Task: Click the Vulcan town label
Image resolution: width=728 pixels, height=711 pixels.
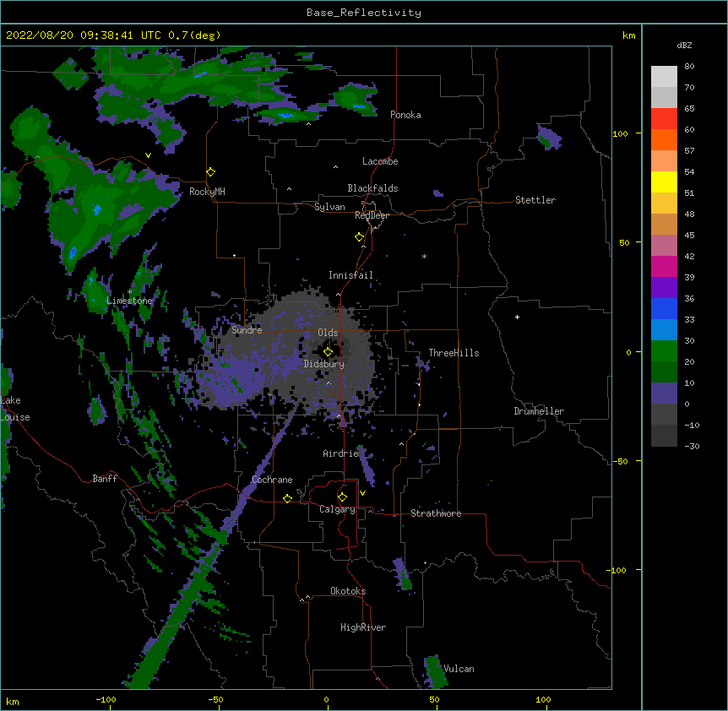Action: pyautogui.click(x=459, y=669)
